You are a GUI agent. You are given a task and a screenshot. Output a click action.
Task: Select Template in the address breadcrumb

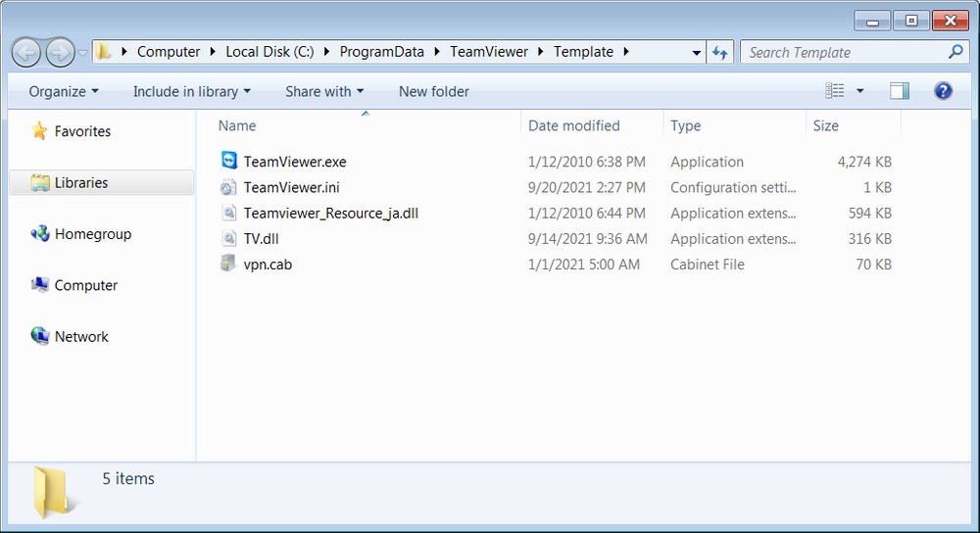583,52
